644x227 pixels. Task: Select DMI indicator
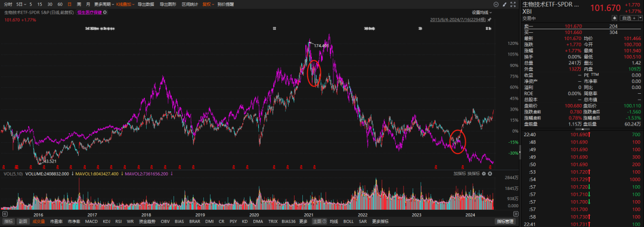pyautogui.click(x=209, y=221)
